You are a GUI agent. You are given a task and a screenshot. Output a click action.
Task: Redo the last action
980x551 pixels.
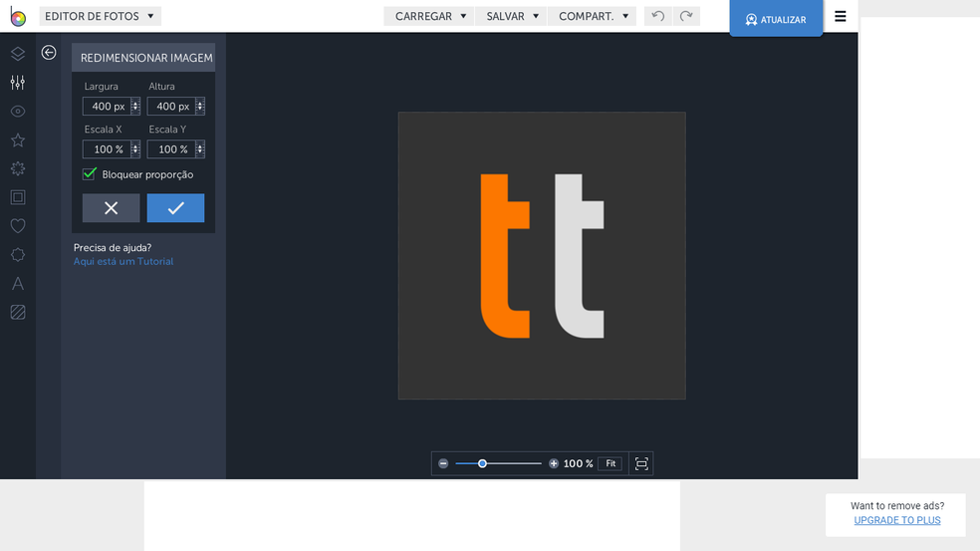[x=686, y=16]
